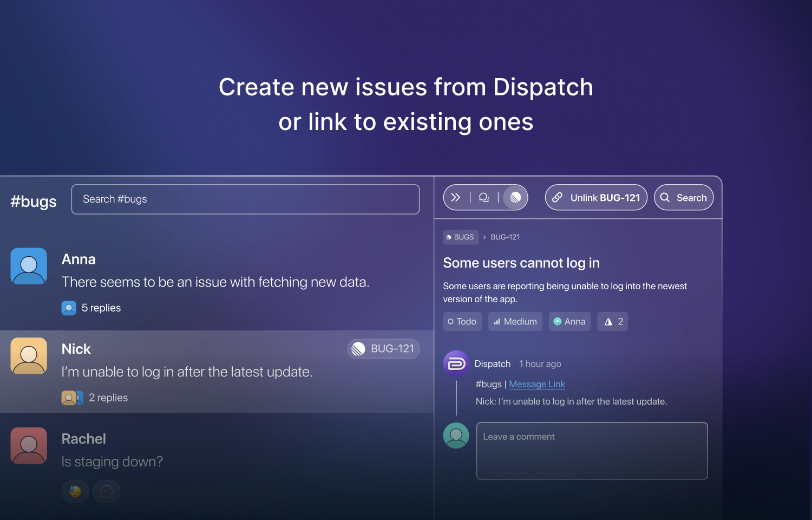The width and height of the screenshot is (812, 520).
Task: Click green user avatar beside comment box
Action: tap(456, 435)
